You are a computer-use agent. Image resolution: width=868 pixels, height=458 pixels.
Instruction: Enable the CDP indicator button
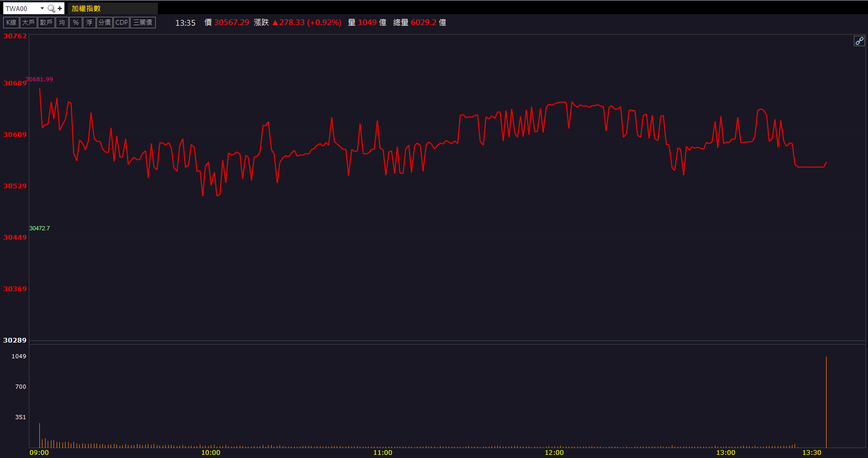(122, 23)
